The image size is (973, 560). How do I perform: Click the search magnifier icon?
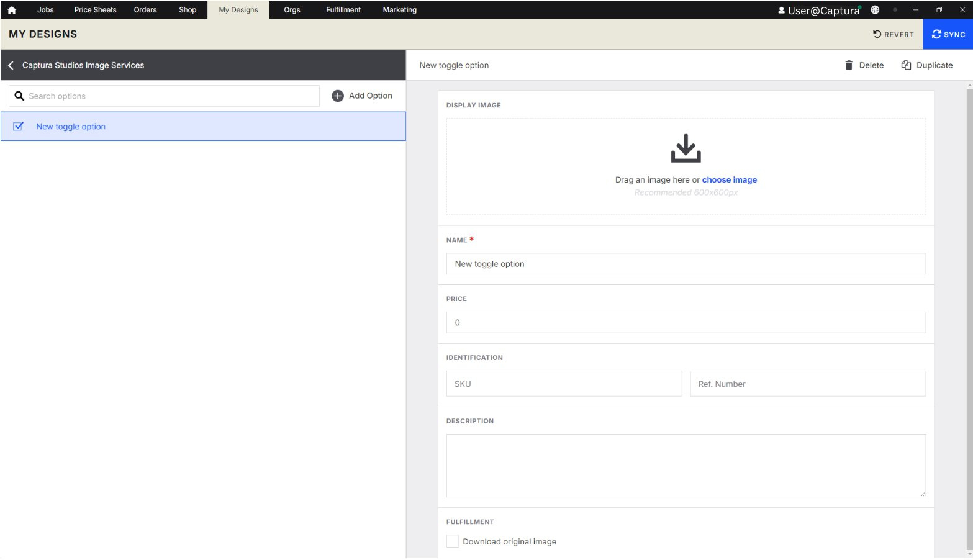pyautogui.click(x=19, y=96)
